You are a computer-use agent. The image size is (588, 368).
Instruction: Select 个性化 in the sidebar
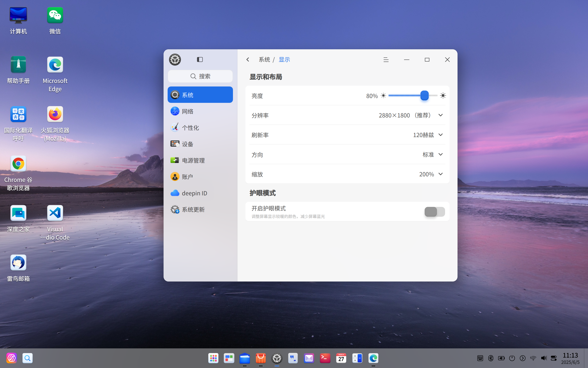click(200, 128)
